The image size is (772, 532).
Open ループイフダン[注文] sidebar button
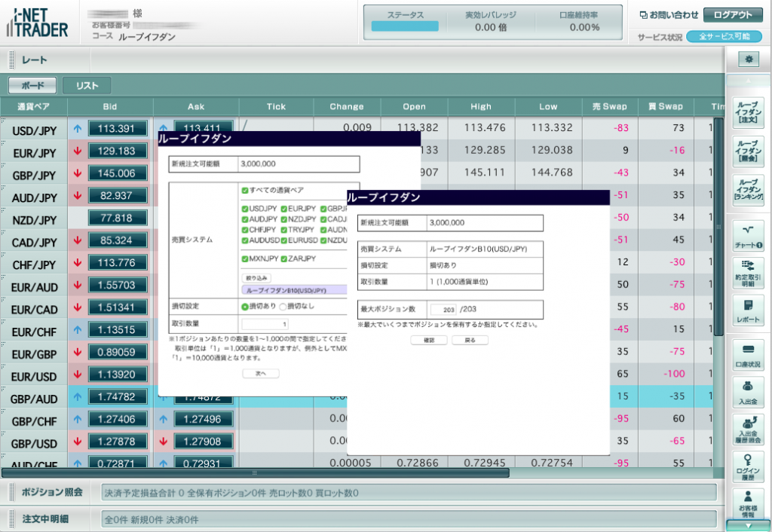[748, 112]
